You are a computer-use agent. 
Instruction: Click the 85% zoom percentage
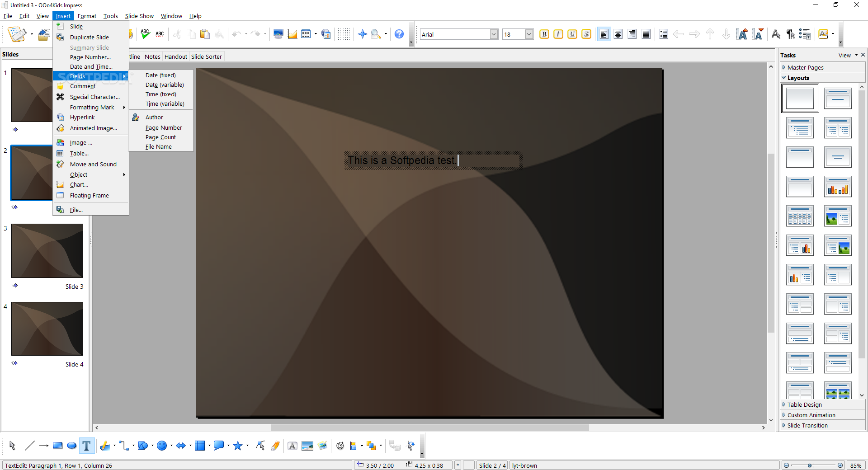pos(856,465)
